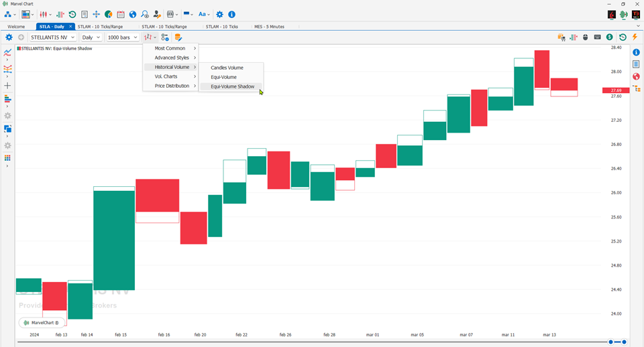Click the orange tree icon in the right sidebar
The width and height of the screenshot is (644, 347).
[636, 88]
